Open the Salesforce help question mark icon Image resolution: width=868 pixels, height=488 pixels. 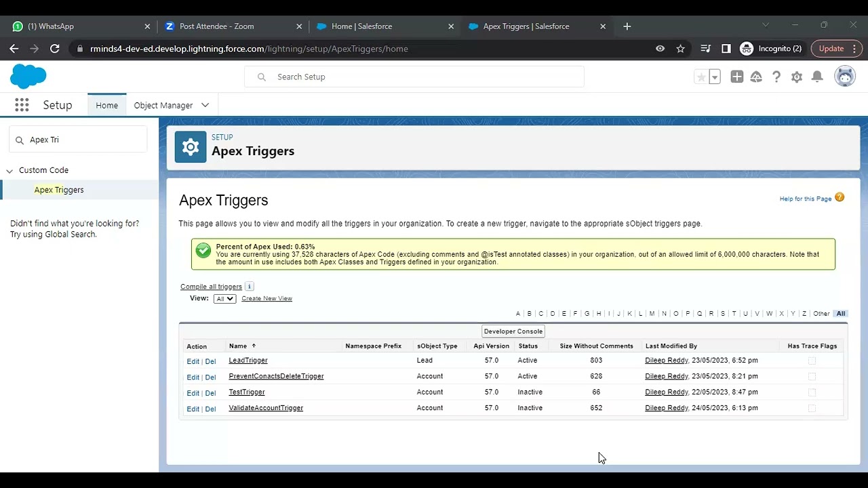(776, 77)
